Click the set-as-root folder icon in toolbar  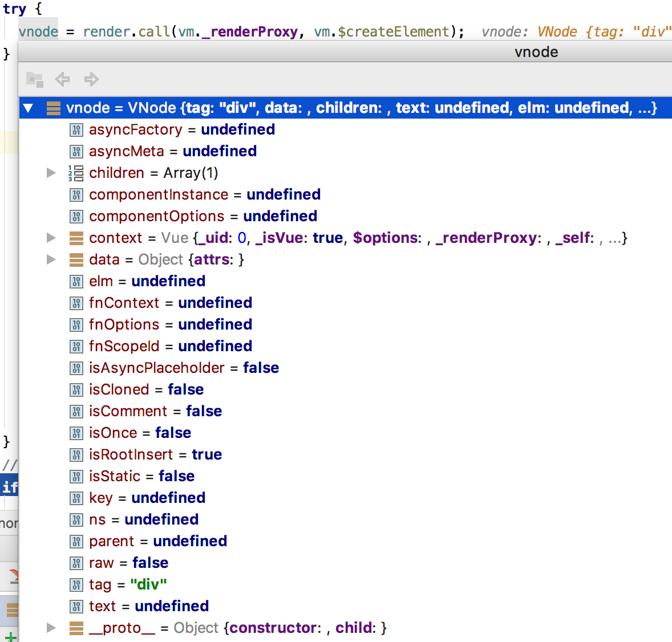point(35,79)
